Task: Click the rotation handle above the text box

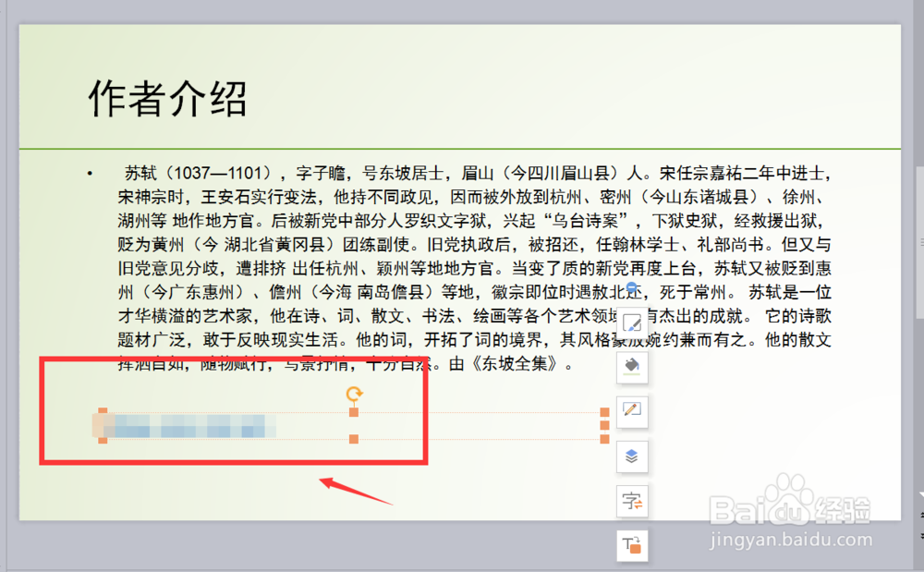Action: click(354, 393)
